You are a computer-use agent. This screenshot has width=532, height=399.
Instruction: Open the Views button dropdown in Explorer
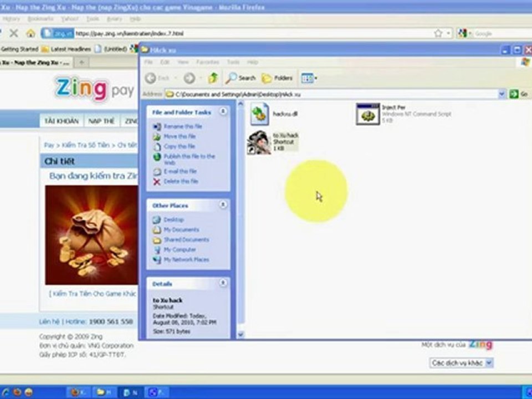309,78
